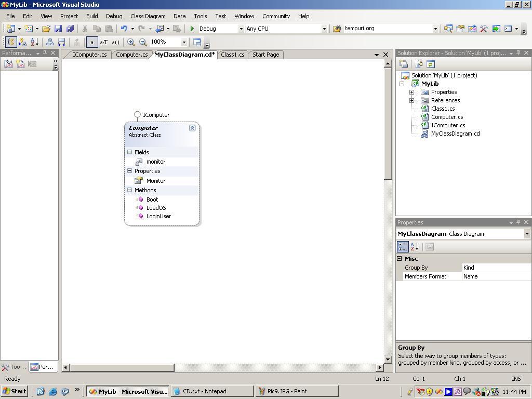
Task: Open the Class Details window icon
Action: pyautogui.click(x=197, y=42)
